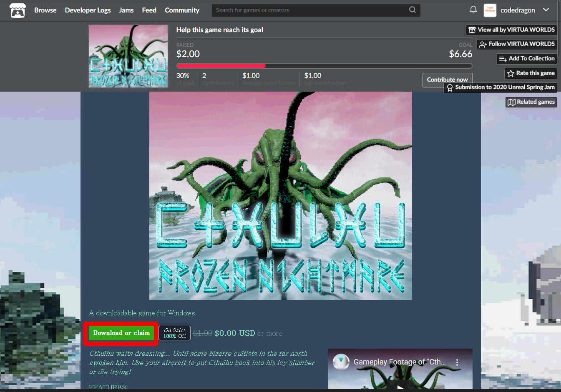Click 'Help this game reach its goal' heading
This screenshot has height=392, width=561.
coord(219,30)
